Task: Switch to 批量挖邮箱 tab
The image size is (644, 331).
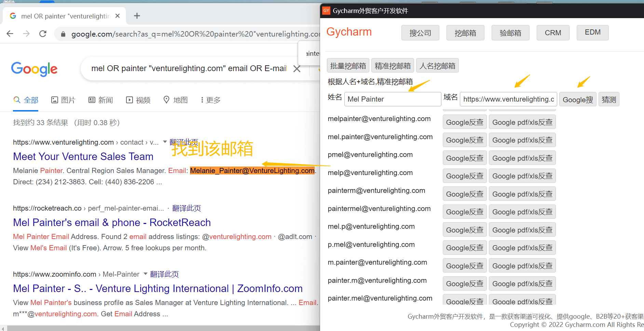Action: coord(348,65)
